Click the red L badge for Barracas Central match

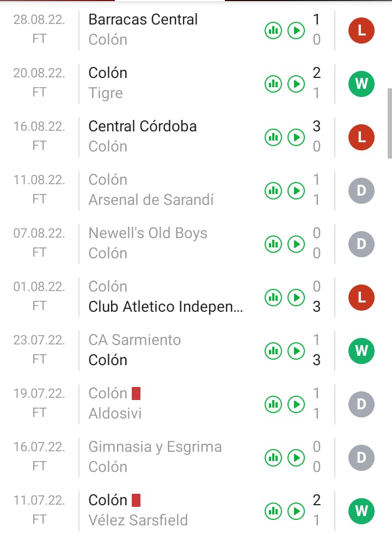[362, 31]
